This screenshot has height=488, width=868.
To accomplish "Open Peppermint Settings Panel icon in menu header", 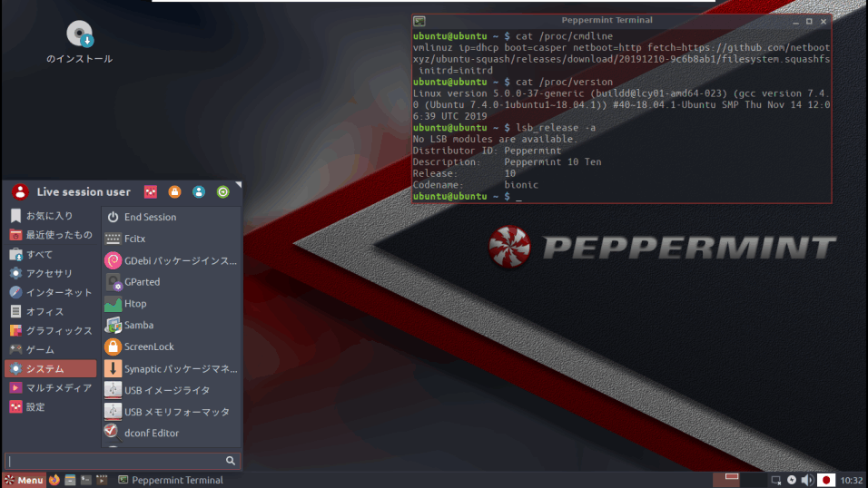I will click(x=151, y=191).
